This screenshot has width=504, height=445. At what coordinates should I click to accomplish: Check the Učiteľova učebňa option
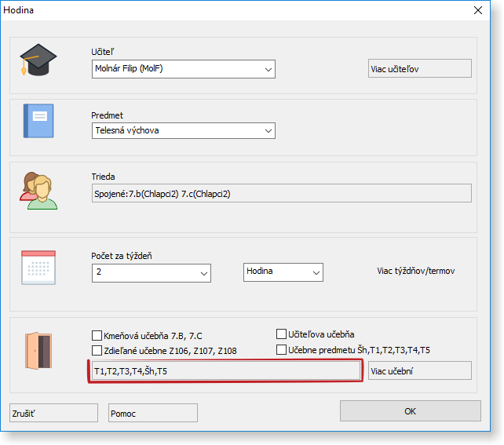pyautogui.click(x=282, y=334)
